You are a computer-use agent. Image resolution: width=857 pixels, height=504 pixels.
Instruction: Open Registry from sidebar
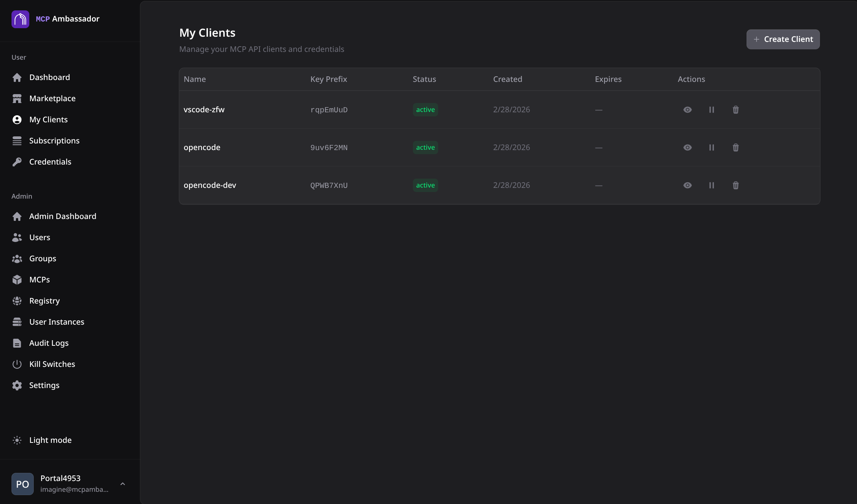pos(44,301)
